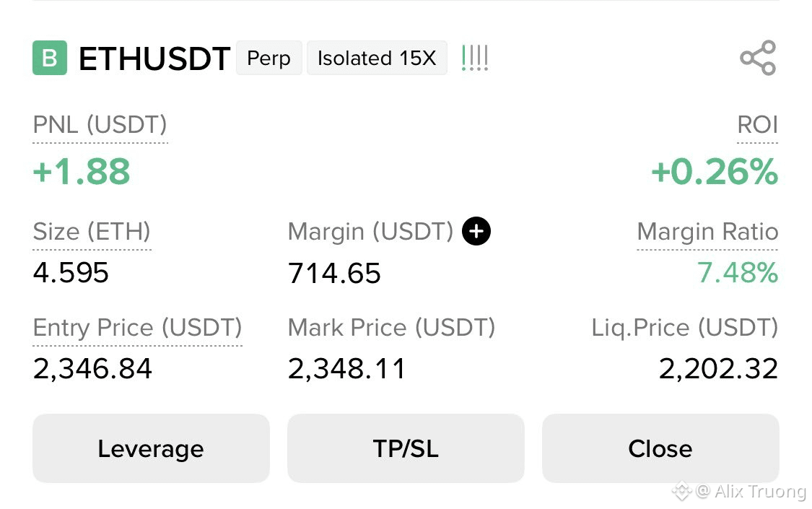Screen dimensions: 812x509
Task: Toggle the Size (ETH) unit label
Action: click(92, 232)
